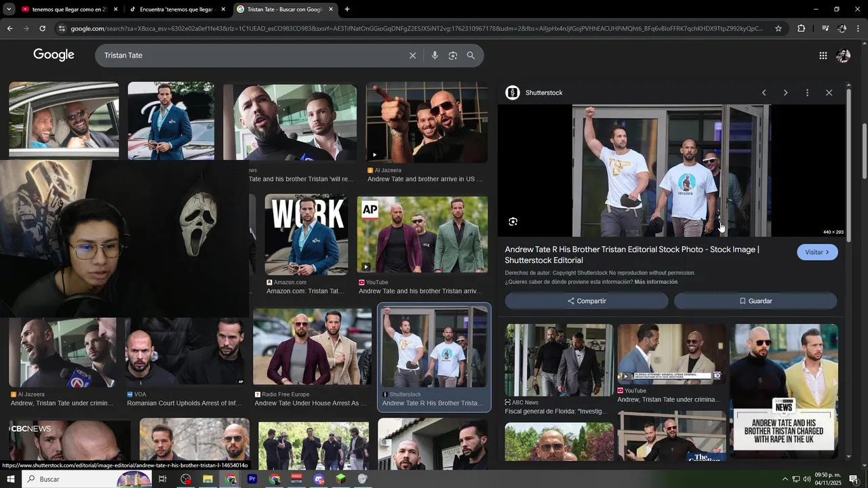This screenshot has height=488, width=868.
Task: Click the Guardar button
Action: tap(755, 301)
